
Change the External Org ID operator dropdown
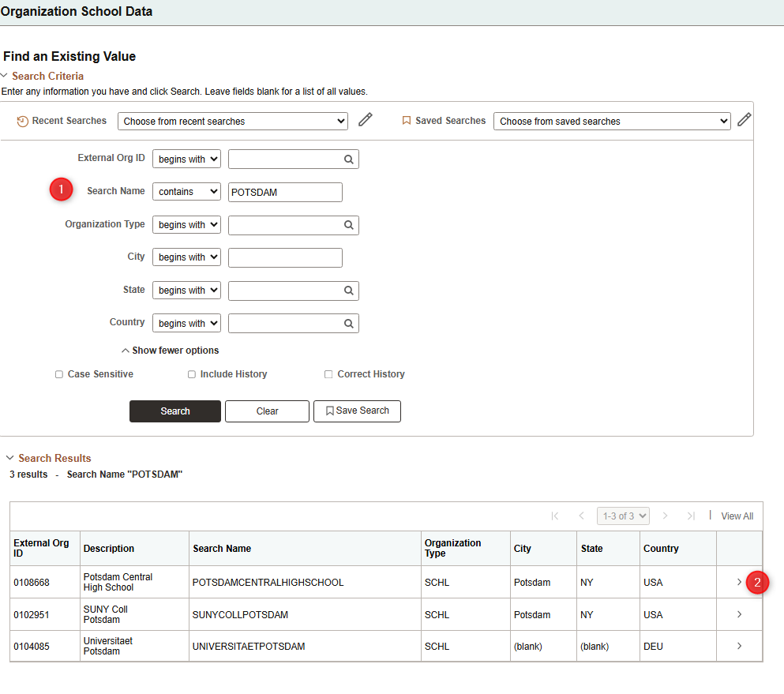(186, 159)
